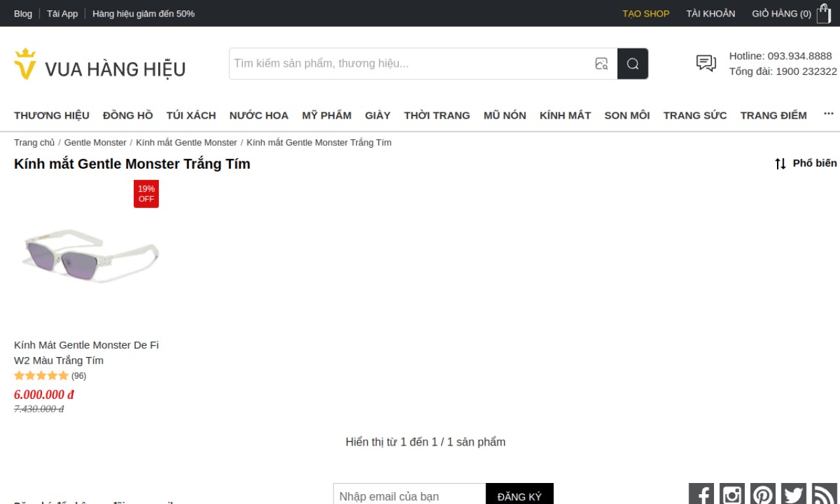Expand the more categories ellipsis
This screenshot has width=840, height=504.
tap(828, 114)
